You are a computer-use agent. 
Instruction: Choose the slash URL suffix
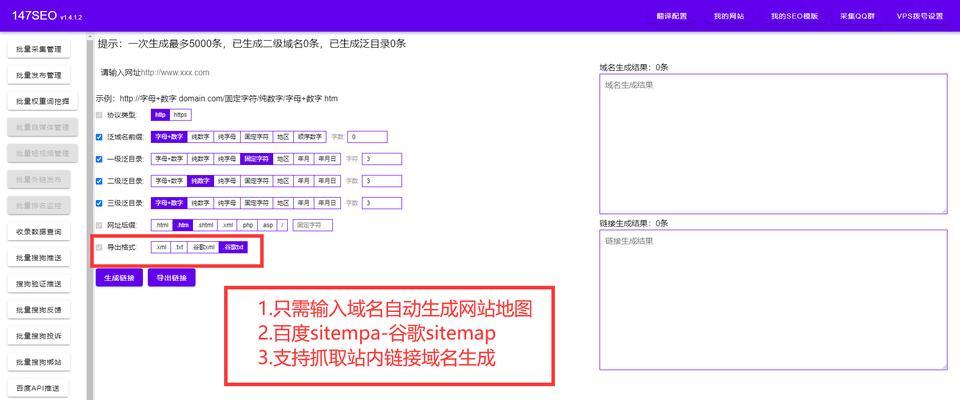282,225
